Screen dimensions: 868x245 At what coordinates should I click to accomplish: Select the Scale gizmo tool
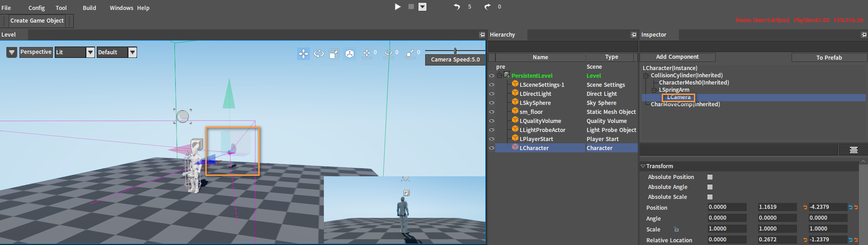tap(334, 54)
